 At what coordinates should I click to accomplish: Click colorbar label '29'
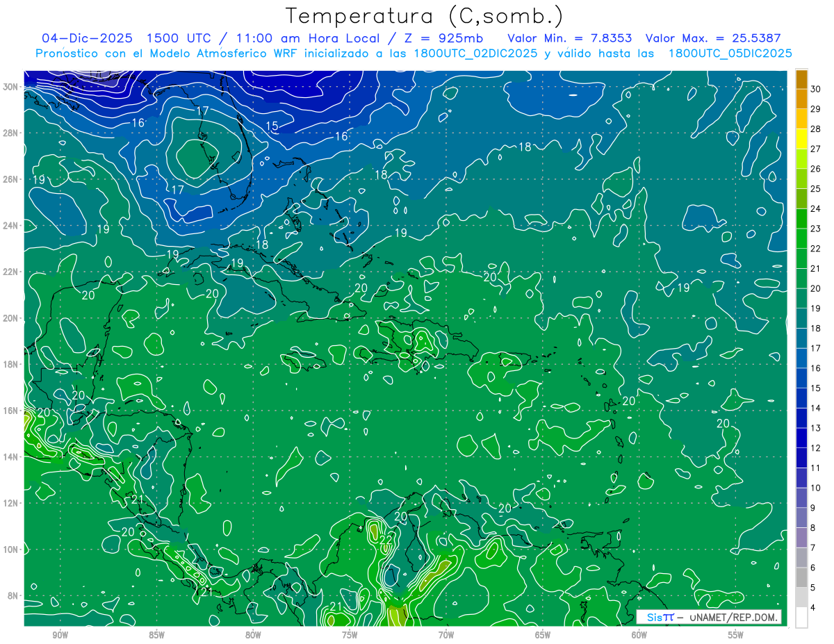pyautogui.click(x=816, y=109)
